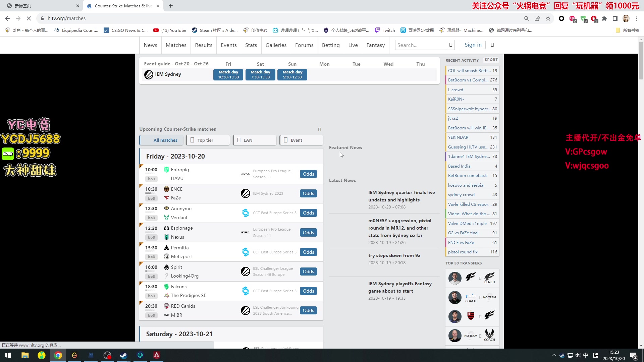Open the Extensions puzzle icon
644x362 pixels.
(604, 18)
